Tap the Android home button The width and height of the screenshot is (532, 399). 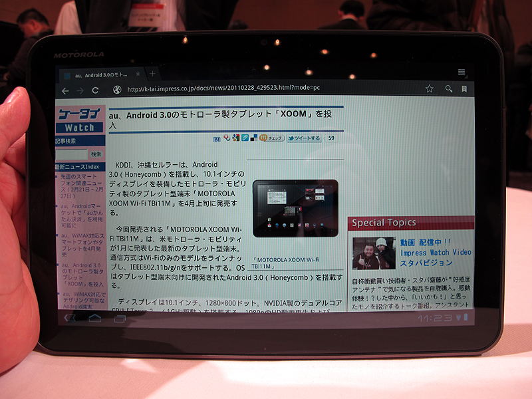point(95,318)
